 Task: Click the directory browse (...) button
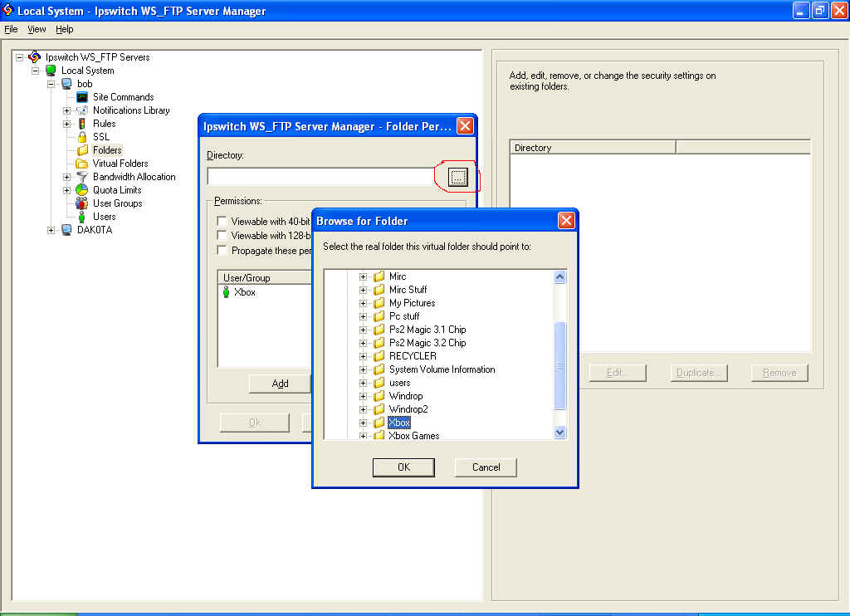[458, 177]
